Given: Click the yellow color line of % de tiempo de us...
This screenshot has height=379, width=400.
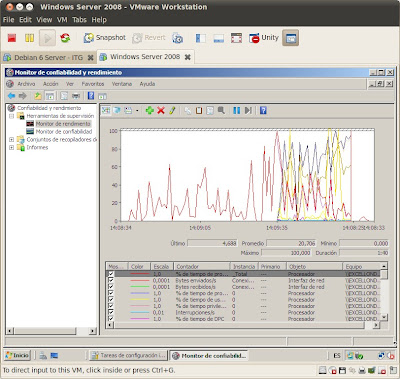Looking at the screenshot, I should pyautogui.click(x=139, y=300).
